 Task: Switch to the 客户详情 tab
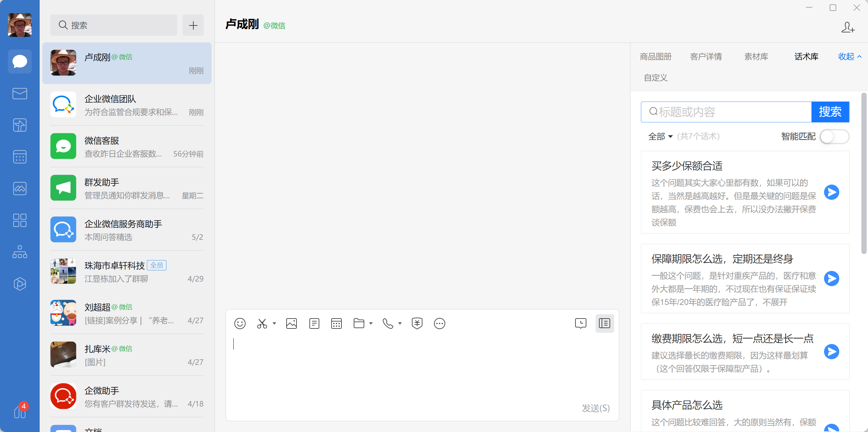706,56
